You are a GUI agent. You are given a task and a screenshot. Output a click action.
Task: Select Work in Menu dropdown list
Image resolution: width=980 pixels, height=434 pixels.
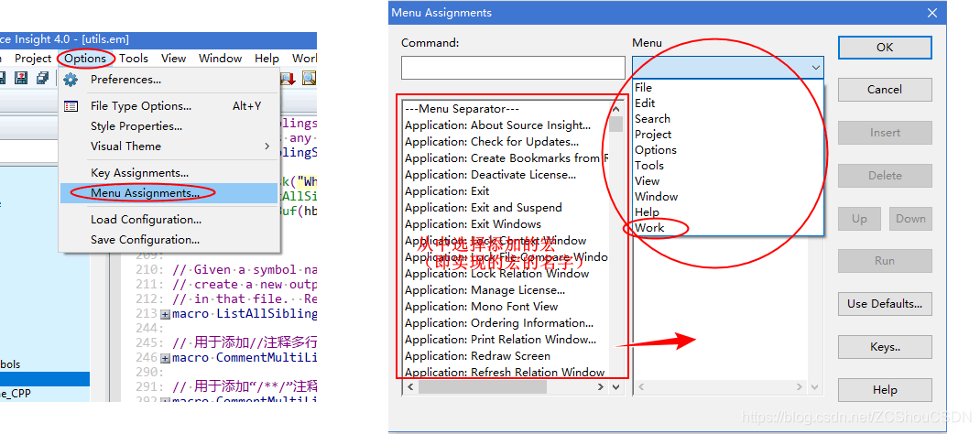click(x=728, y=228)
